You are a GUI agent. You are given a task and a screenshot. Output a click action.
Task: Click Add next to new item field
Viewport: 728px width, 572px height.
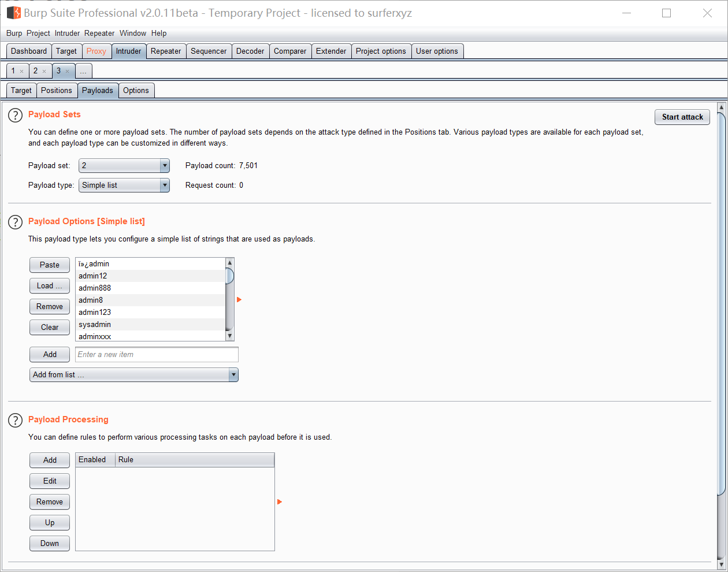coord(50,355)
